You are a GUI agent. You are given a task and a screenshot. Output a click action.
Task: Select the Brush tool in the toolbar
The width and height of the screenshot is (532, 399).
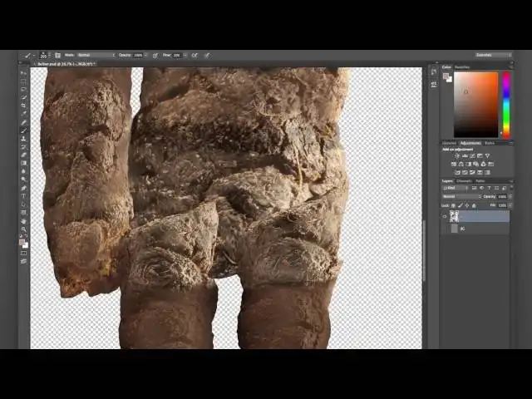click(x=23, y=131)
